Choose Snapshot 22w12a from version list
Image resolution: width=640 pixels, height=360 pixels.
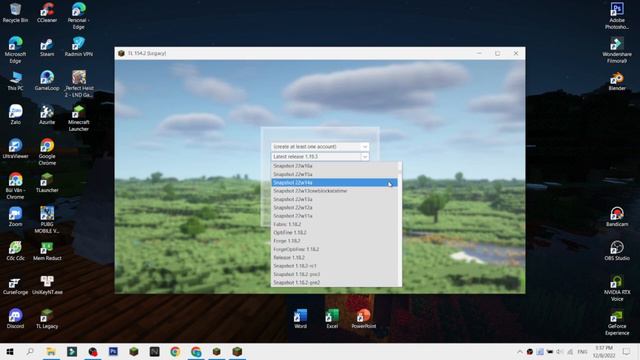(334, 207)
